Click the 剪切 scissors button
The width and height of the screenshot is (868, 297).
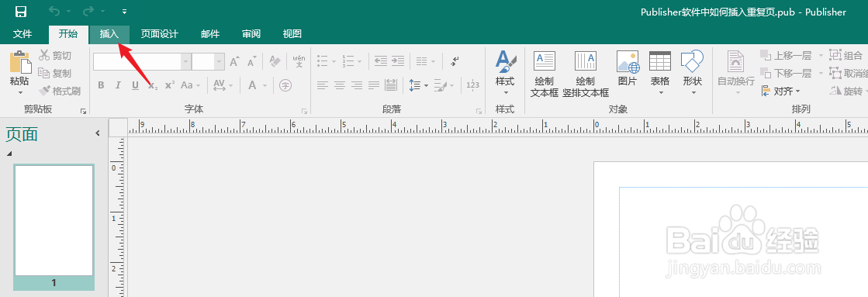coord(54,55)
